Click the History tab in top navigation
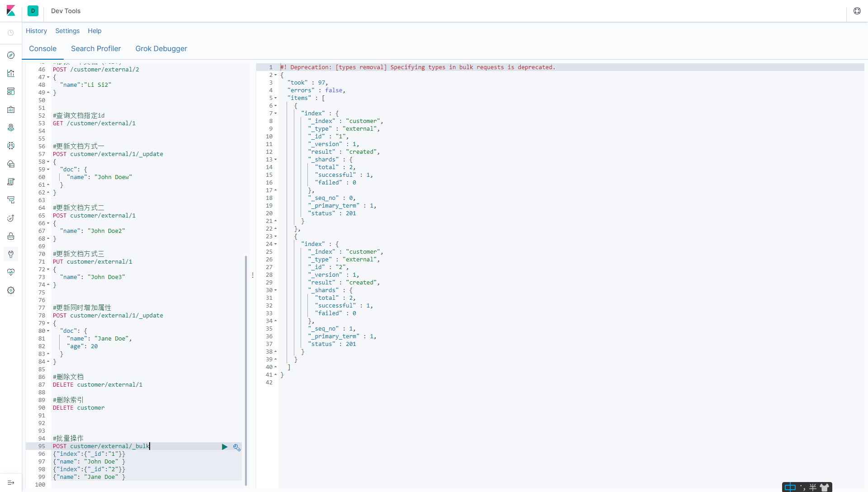This screenshot has height=492, width=868. coord(36,30)
